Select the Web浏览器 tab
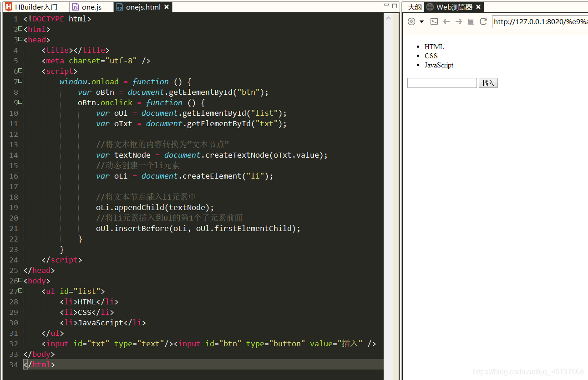Screen dimensions: 588x380 point(454,7)
